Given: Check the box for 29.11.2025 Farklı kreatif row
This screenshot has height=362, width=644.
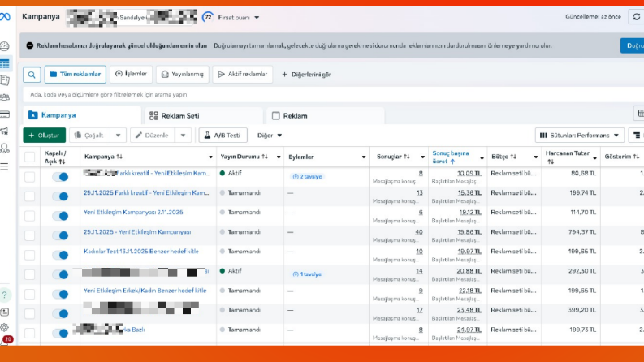Looking at the screenshot, I should coord(29,196).
